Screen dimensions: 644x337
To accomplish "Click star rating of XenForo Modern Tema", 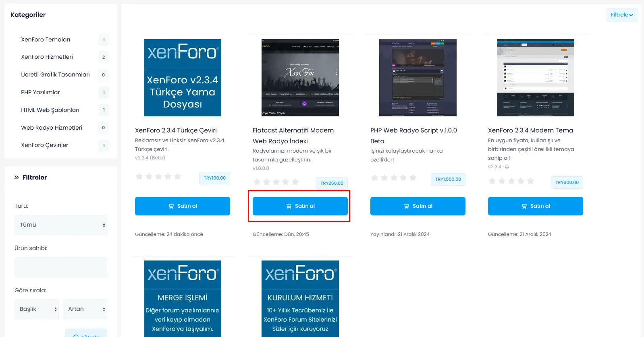I will [511, 181].
